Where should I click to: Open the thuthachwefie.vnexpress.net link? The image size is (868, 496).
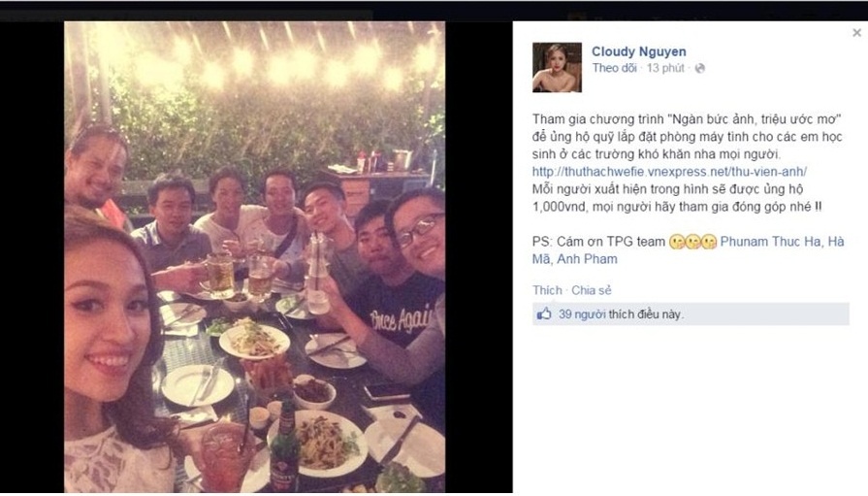[669, 171]
